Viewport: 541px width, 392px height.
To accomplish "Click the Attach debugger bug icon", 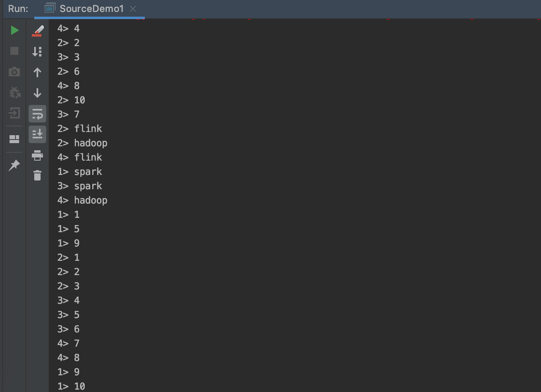I will coord(15,93).
